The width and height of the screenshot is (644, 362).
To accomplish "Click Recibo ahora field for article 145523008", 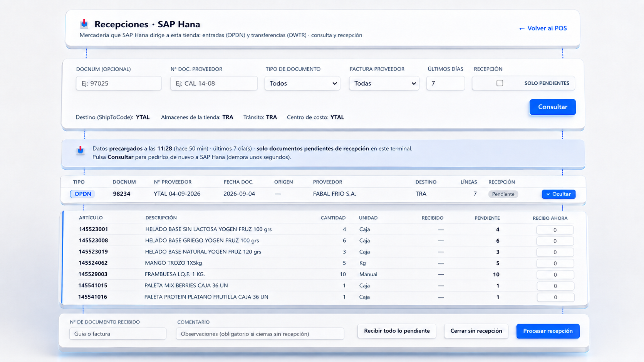I will [555, 241].
